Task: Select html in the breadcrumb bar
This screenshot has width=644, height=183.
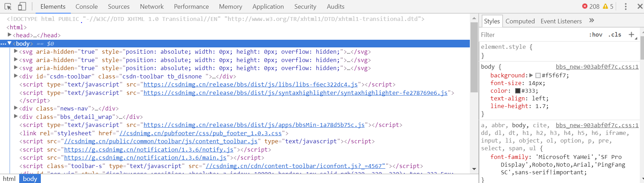Action: pyautogui.click(x=9, y=178)
